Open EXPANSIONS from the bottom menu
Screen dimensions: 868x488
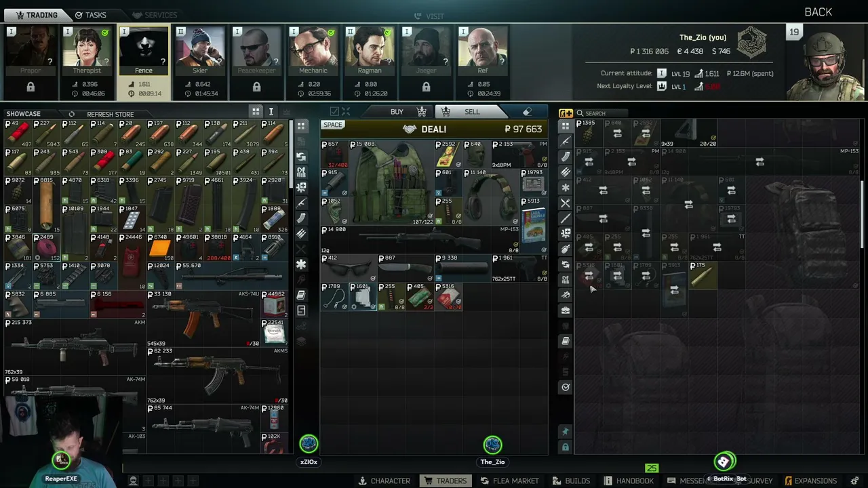click(810, 481)
